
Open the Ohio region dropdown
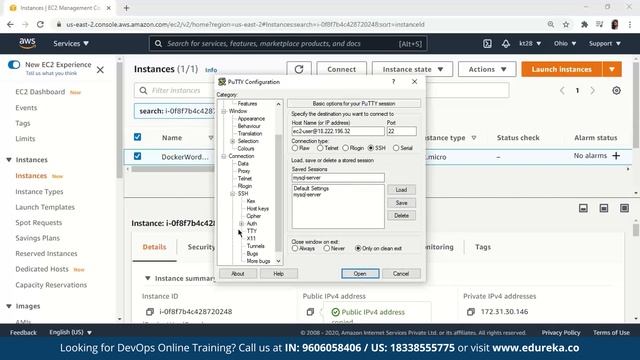pos(565,43)
